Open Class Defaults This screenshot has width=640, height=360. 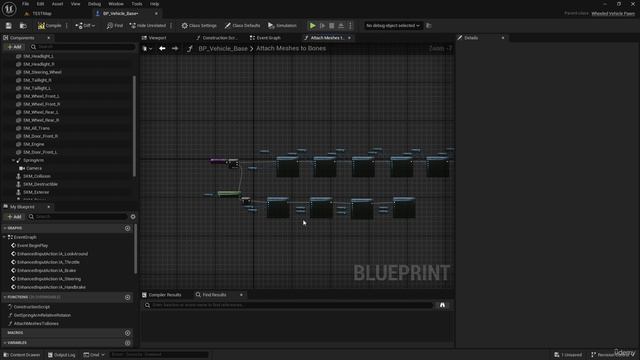click(x=242, y=26)
